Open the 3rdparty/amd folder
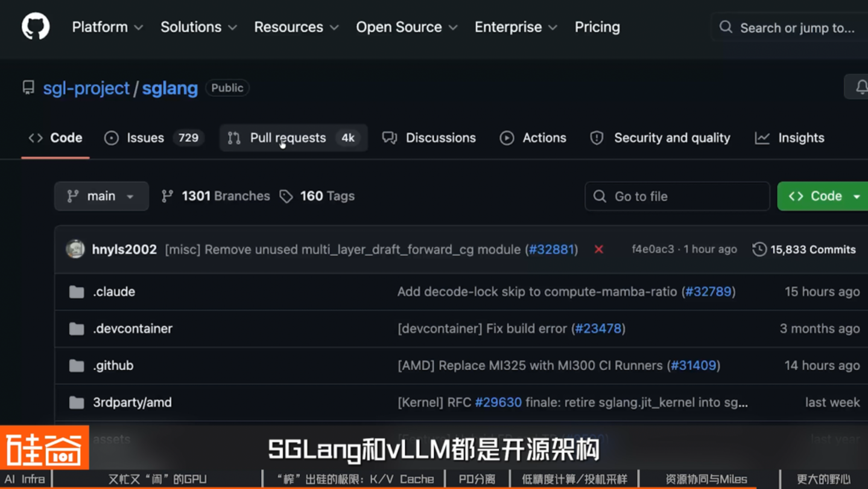Viewport: 868px width, 489px height. click(132, 402)
